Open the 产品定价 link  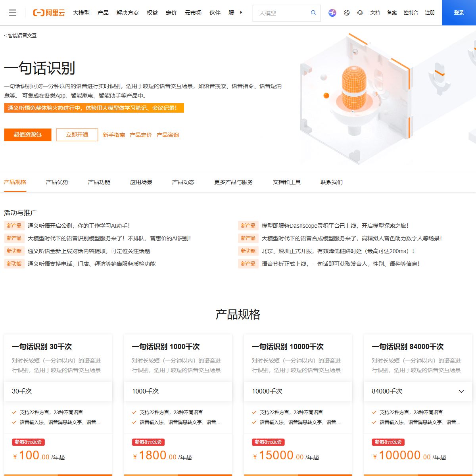141,135
